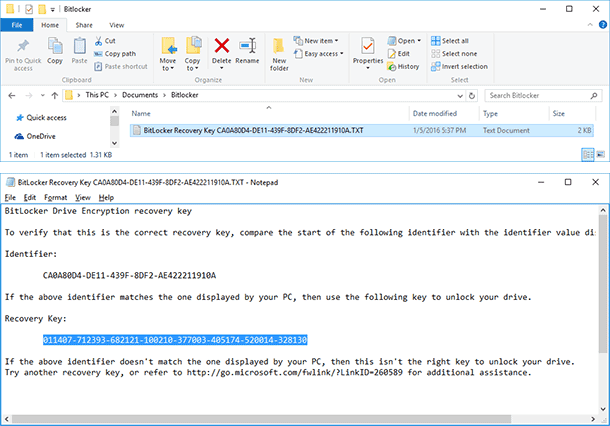
Task: Go back in Explorer navigation
Action: (x=12, y=95)
